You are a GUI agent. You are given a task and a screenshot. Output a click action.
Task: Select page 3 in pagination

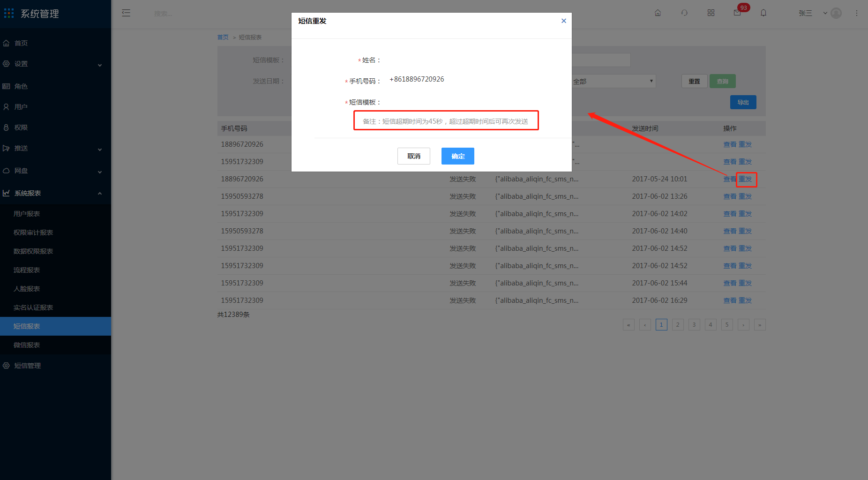coord(694,324)
